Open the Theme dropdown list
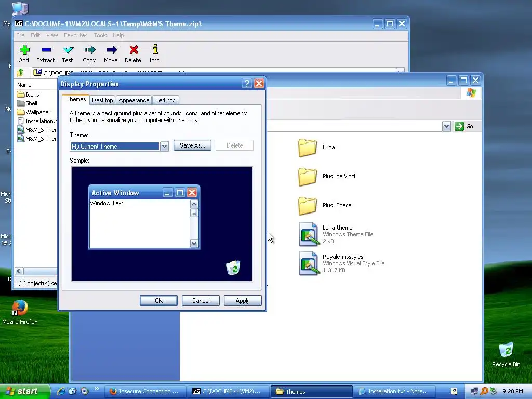This screenshot has width=532, height=399. 164,146
